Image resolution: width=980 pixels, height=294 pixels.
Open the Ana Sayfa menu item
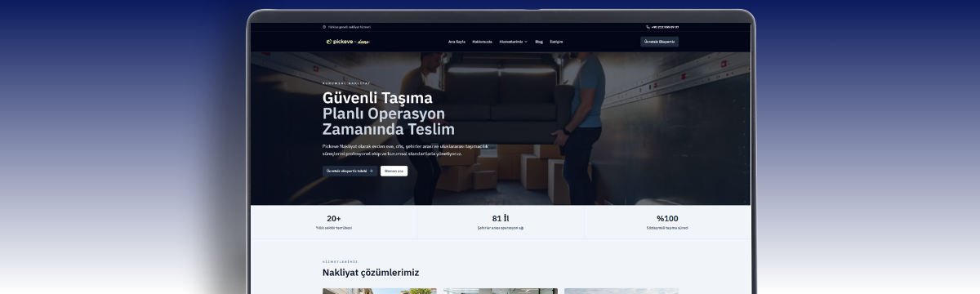pos(457,42)
